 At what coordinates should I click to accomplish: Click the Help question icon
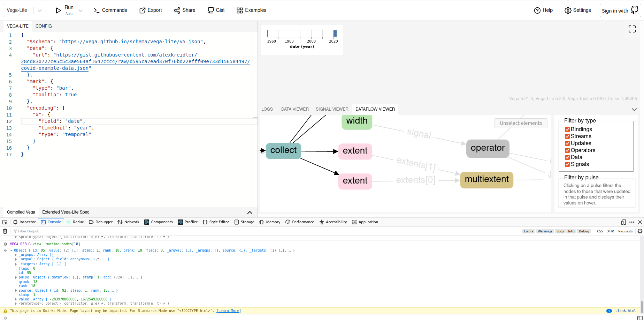(x=537, y=10)
